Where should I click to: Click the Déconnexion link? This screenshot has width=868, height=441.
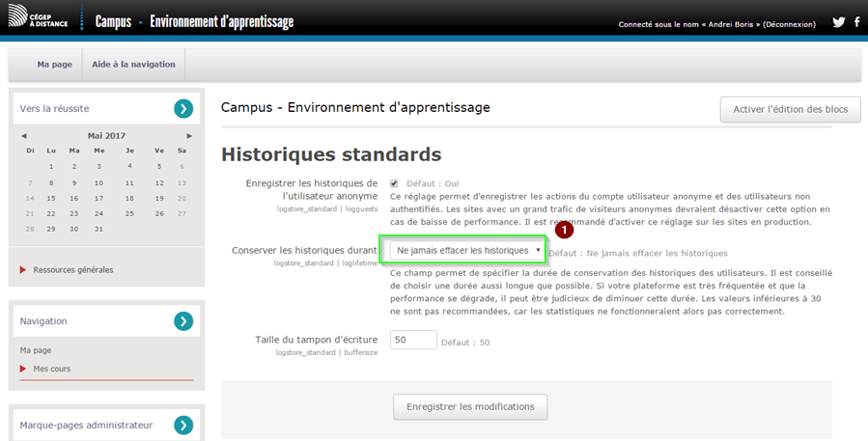coord(789,24)
